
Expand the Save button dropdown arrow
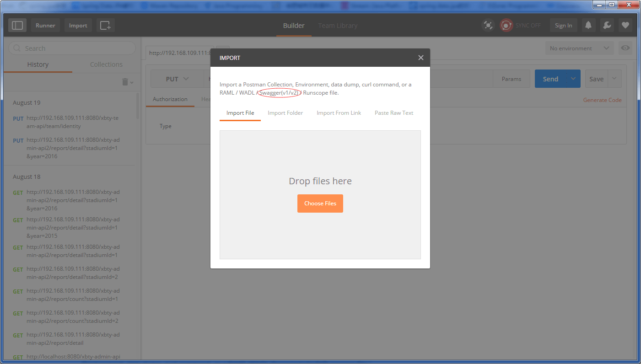pos(614,78)
